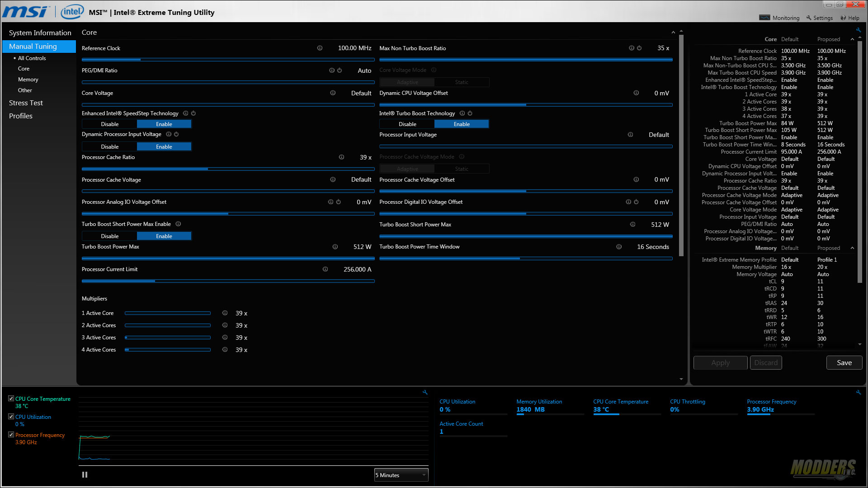Click the Processor Cache Ratio slider
The width and height of the screenshot is (868, 488).
(228, 169)
